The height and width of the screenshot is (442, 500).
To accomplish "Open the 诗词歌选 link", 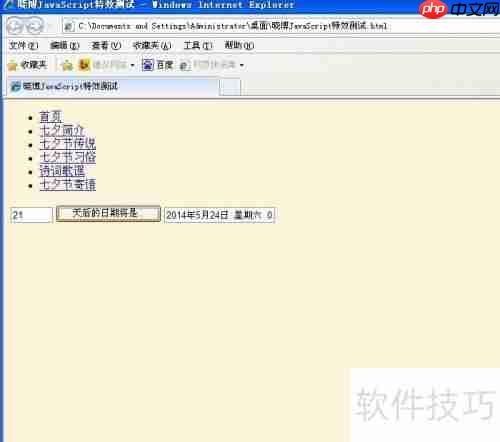I will pos(62,171).
